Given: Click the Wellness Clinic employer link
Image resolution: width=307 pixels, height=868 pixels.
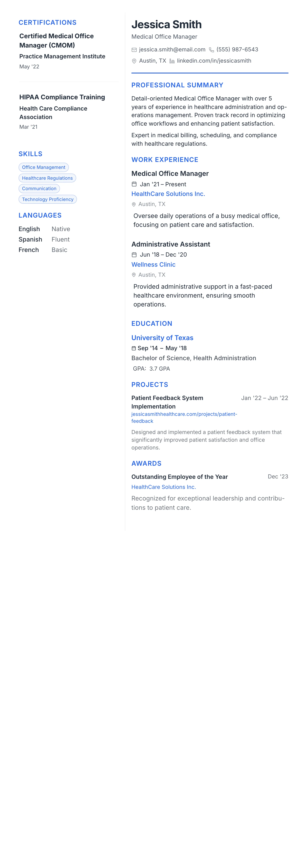Looking at the screenshot, I should point(153,265).
